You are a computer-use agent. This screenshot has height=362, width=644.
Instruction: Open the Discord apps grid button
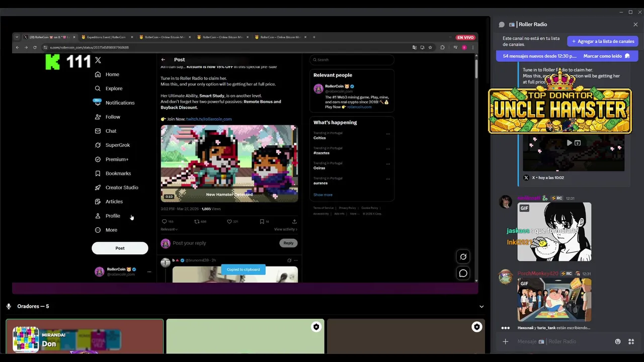tap(631, 341)
